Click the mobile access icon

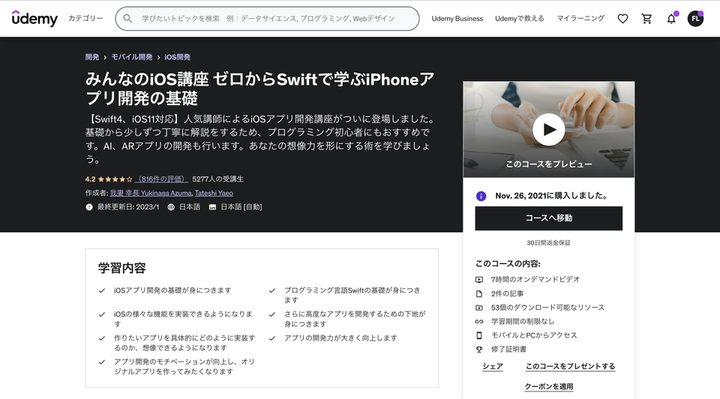coord(479,335)
